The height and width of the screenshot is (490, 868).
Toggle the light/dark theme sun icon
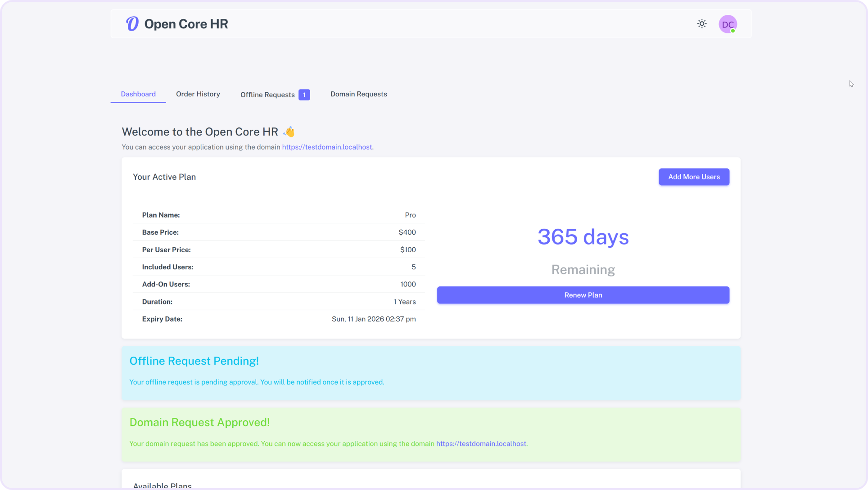(701, 23)
